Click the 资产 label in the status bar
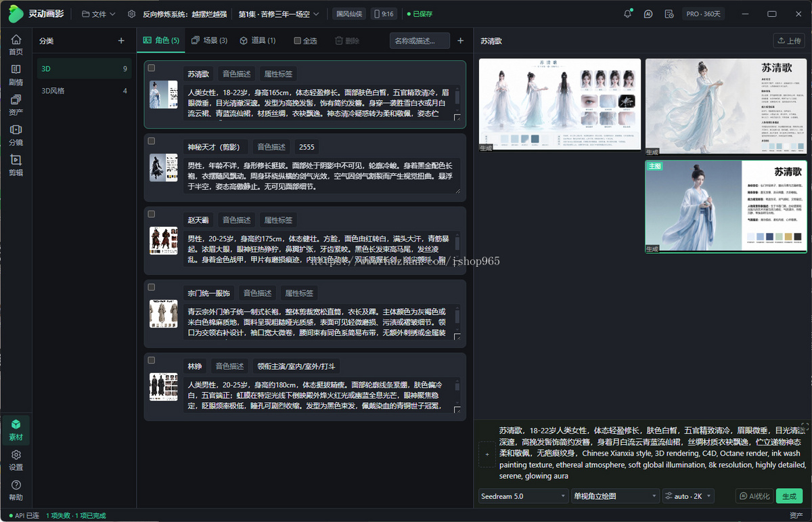The image size is (812, 522). tap(796, 516)
